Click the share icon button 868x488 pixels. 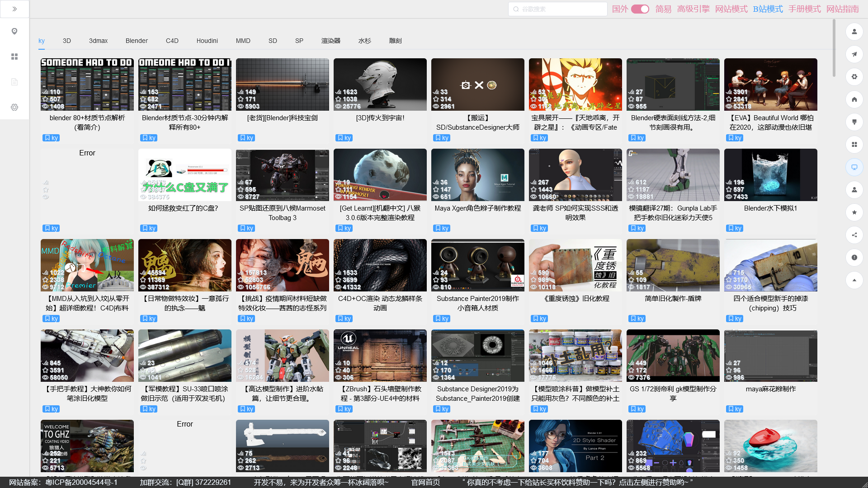click(854, 235)
